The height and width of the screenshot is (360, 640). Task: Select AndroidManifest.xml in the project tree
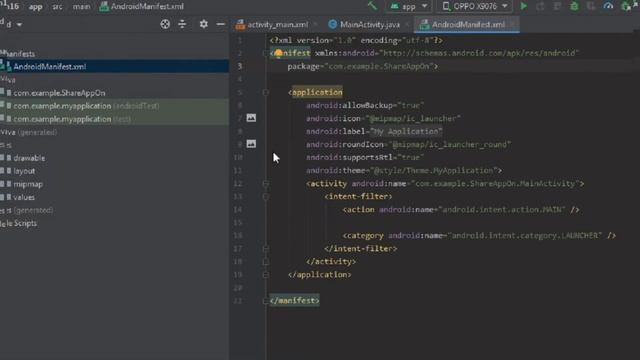click(x=114, y=67)
